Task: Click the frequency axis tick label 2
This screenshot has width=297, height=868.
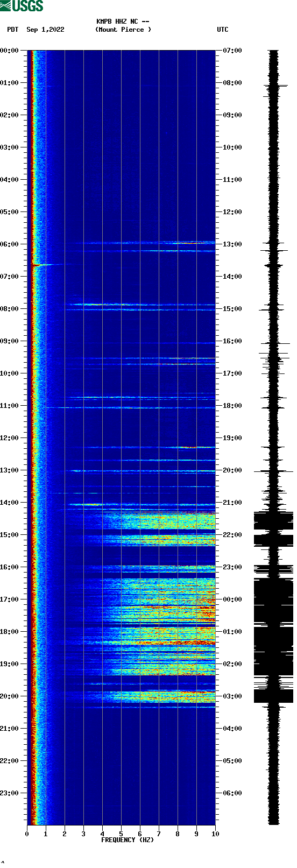Action: [65, 834]
